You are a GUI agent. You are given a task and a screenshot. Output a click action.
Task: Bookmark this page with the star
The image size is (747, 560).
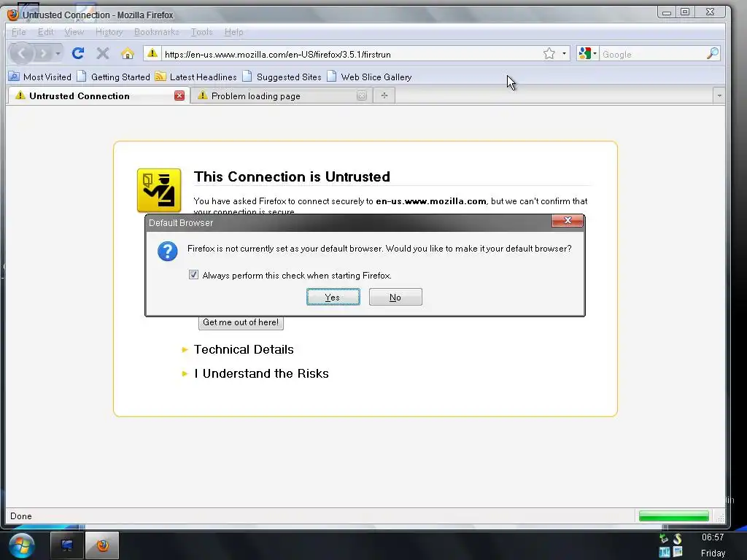[x=549, y=53]
